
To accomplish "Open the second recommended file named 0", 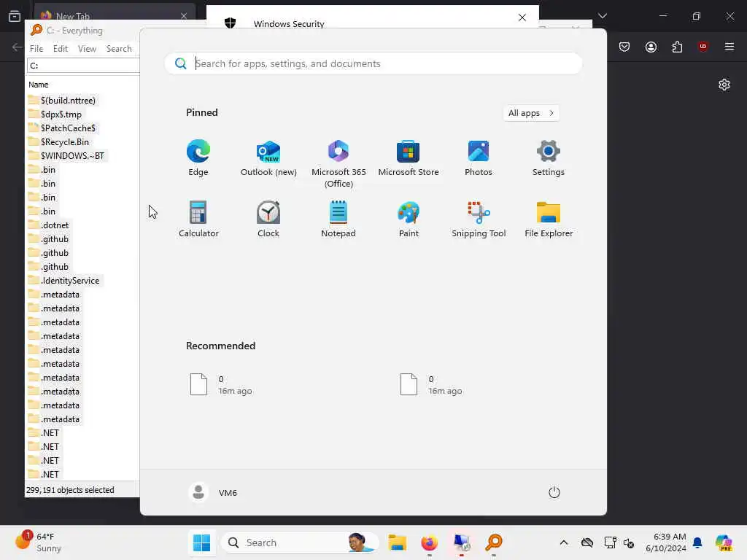I will (x=431, y=384).
